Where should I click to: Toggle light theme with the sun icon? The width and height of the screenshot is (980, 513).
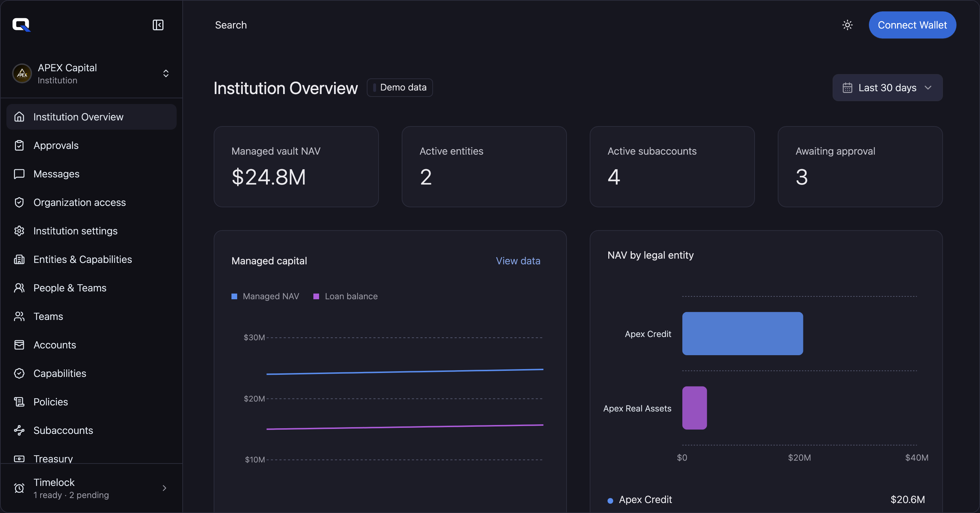[847, 25]
